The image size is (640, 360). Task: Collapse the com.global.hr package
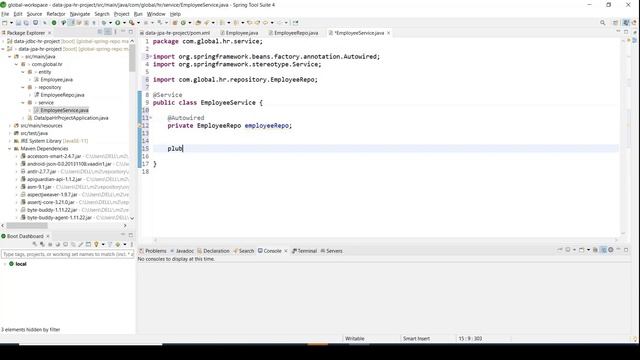tap(16, 64)
